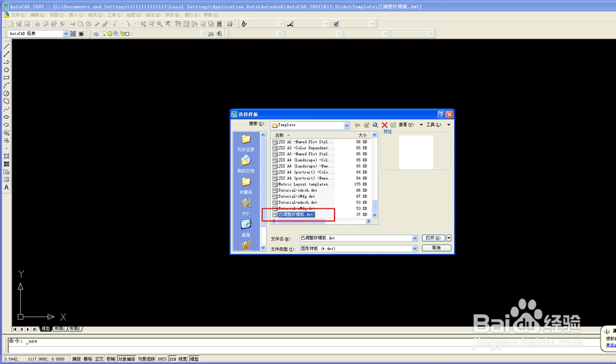Image resolution: width=616 pixels, height=364 pixels.
Task: Toggle DYN dynamic input in status bar
Action: 172,359
